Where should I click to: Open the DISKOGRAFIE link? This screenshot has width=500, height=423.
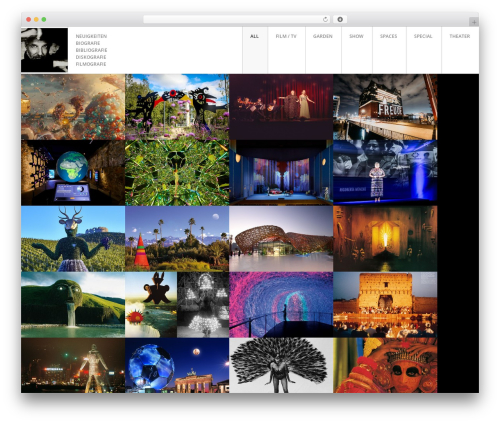click(x=91, y=57)
